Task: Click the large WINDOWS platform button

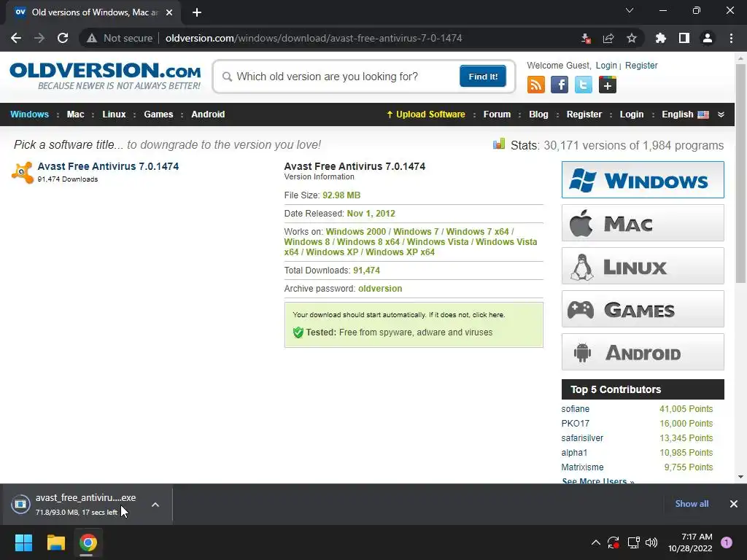Action: coord(643,180)
